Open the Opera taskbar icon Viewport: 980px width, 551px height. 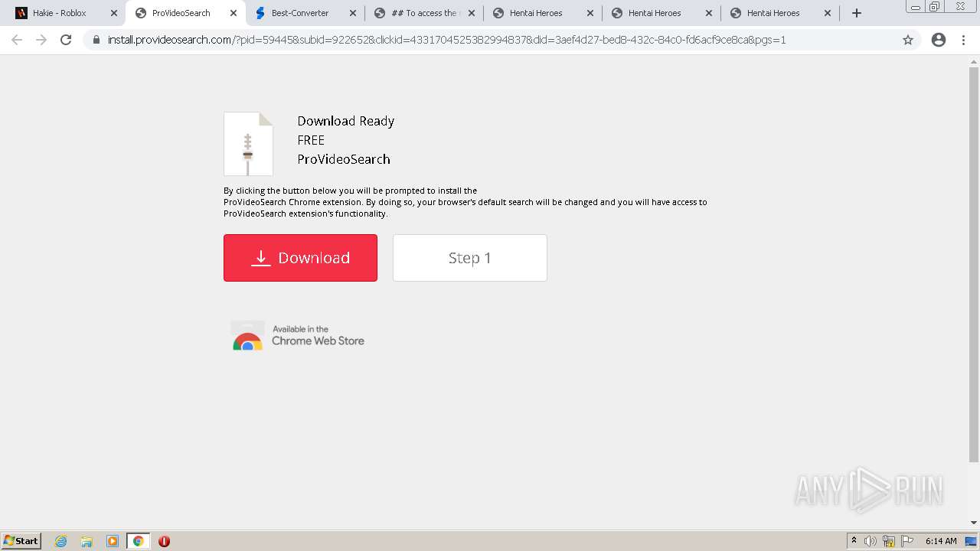coord(164,541)
